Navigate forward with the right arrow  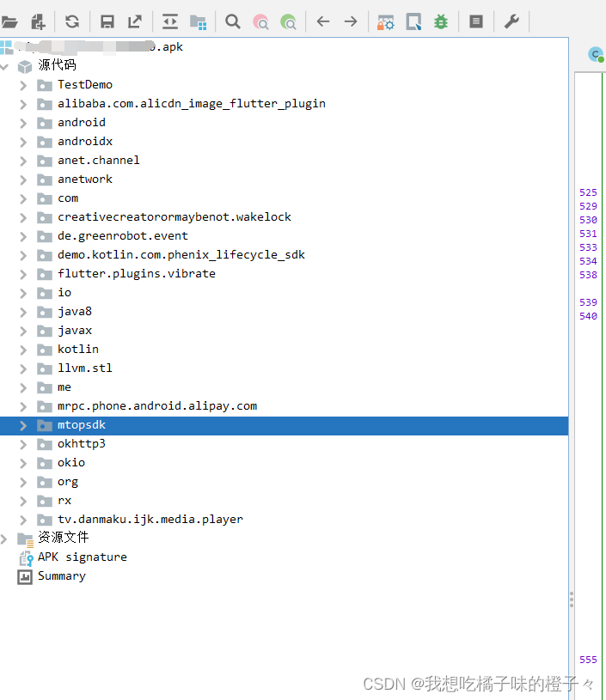[x=351, y=21]
